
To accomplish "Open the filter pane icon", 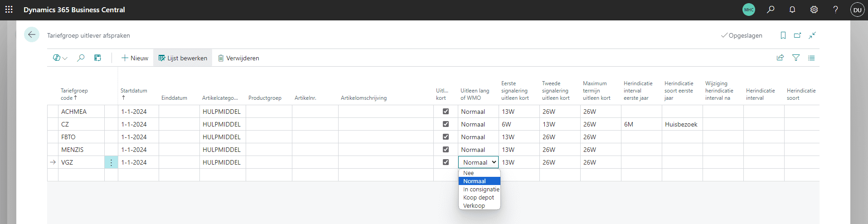I will pos(795,58).
